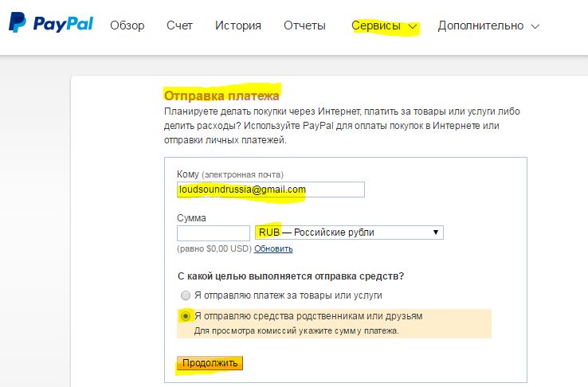Click the Сумма amount input field
Viewport: 588px width, 387px height.
(213, 233)
